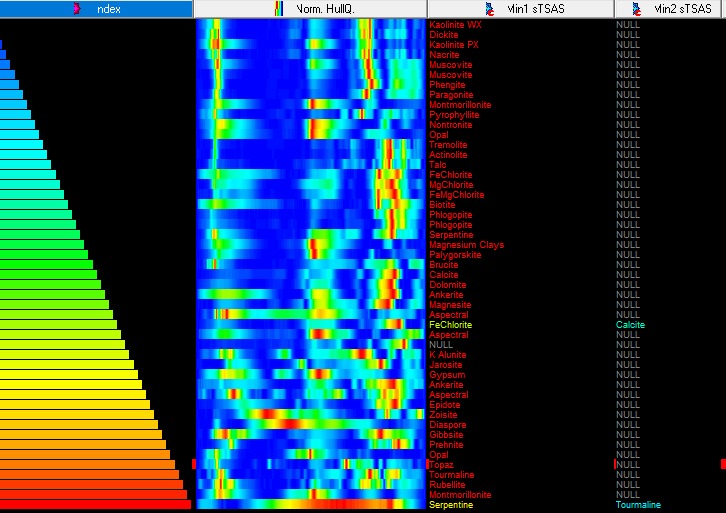Click the MgChlorite entry
The image size is (726, 513).
(451, 185)
